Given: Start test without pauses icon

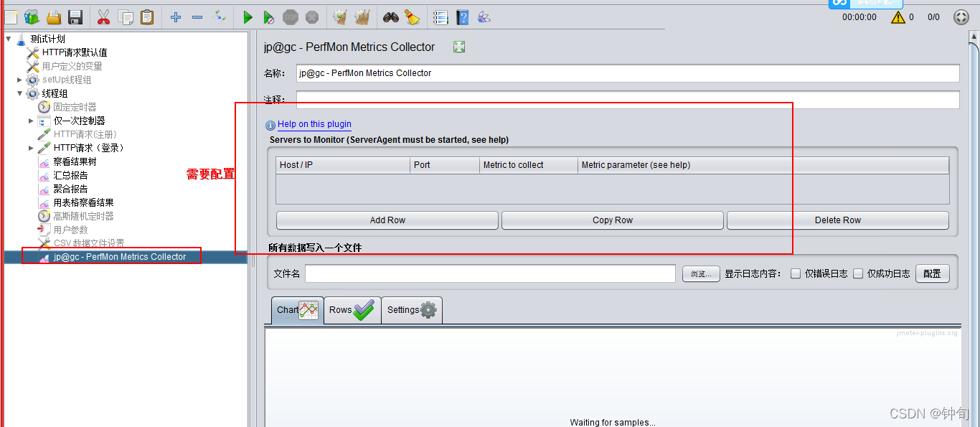Looking at the screenshot, I should pyautogui.click(x=268, y=17).
